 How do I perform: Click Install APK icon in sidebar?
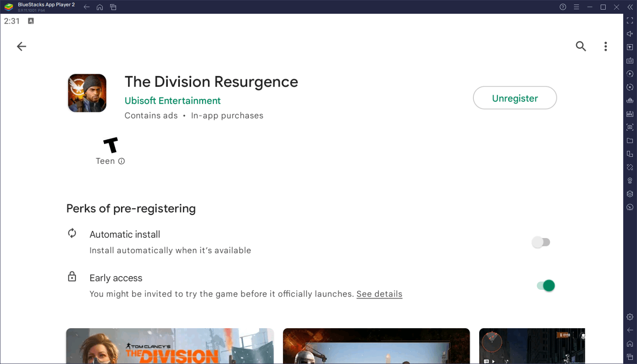[x=630, y=114]
